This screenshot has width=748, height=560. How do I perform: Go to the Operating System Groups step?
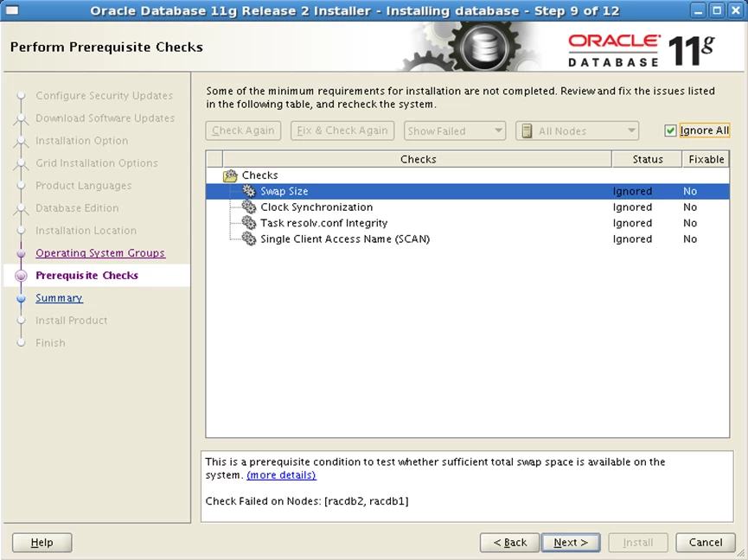coord(100,253)
